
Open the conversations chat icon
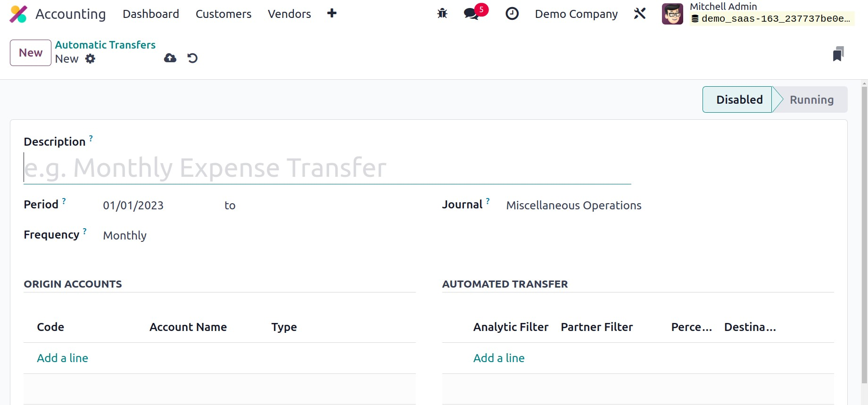tap(471, 14)
